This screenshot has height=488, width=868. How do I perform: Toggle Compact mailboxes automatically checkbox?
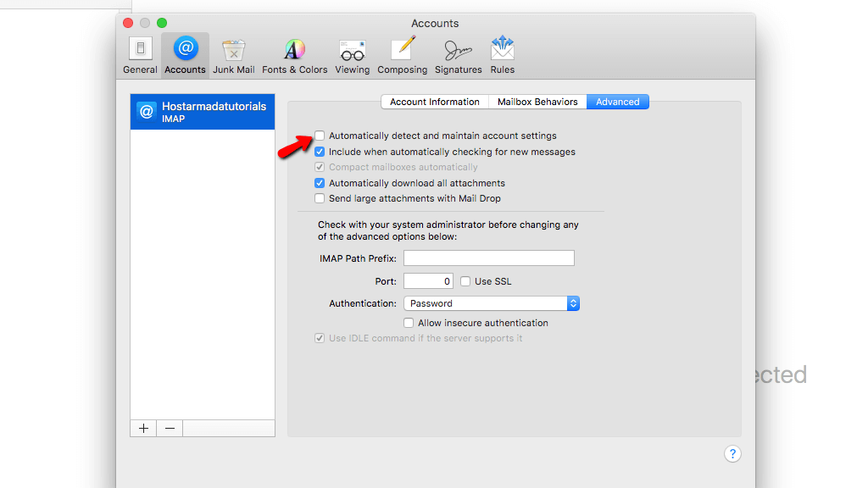[320, 167]
